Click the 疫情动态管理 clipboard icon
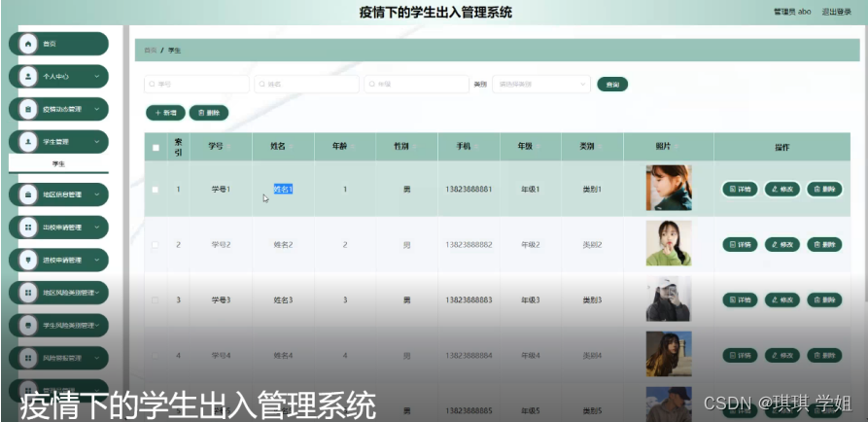The height and width of the screenshot is (422, 868). click(28, 109)
